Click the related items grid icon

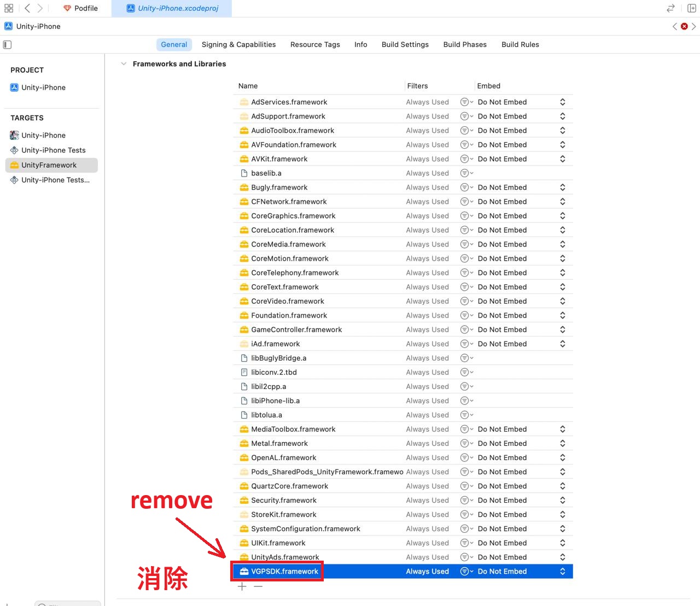pos(9,8)
